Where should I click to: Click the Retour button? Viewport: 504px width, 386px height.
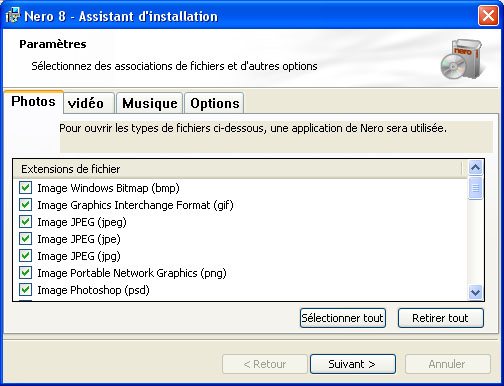pos(265,364)
